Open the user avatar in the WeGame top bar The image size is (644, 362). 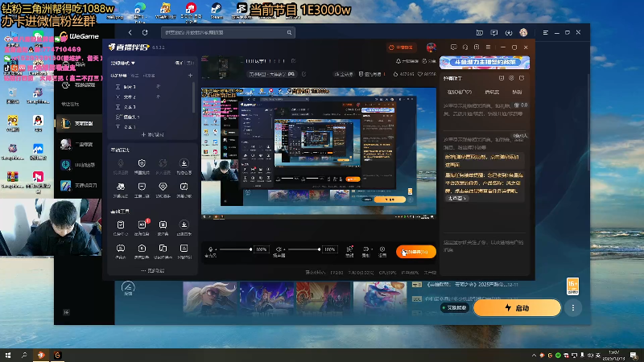click(x=523, y=32)
